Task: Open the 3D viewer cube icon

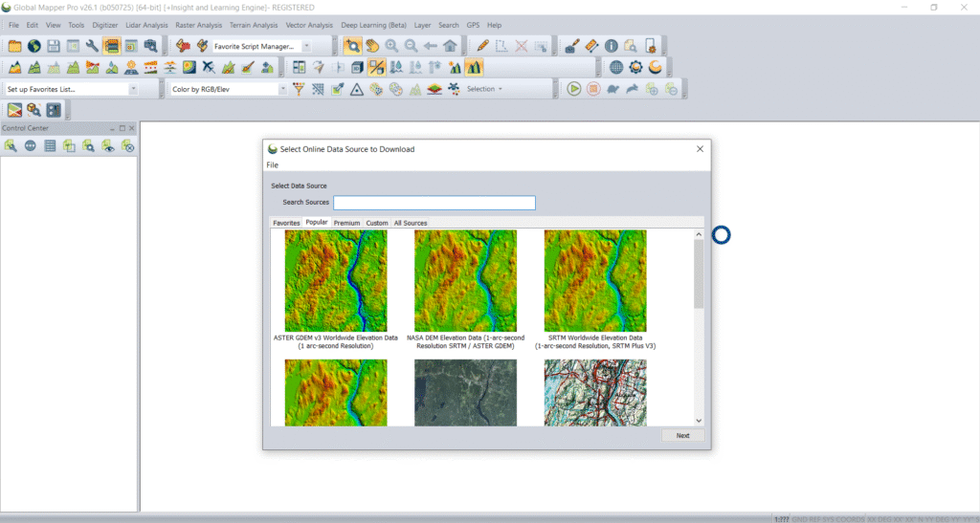Action: tap(358, 67)
